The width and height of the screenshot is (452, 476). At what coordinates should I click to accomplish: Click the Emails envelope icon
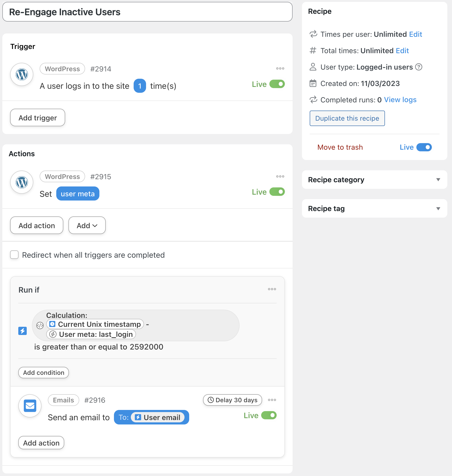30,406
